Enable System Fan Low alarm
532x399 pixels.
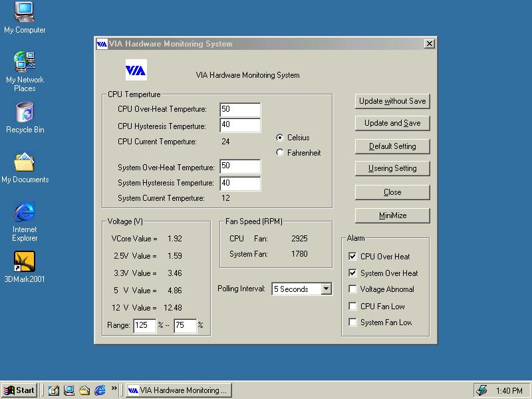(x=352, y=323)
